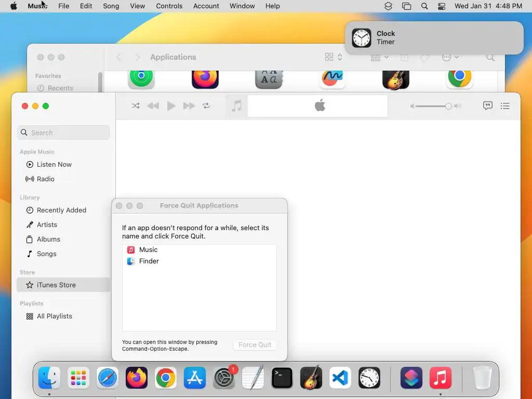The width and height of the screenshot is (532, 399).
Task: Open System Settings from the Dock
Action: 224,378
